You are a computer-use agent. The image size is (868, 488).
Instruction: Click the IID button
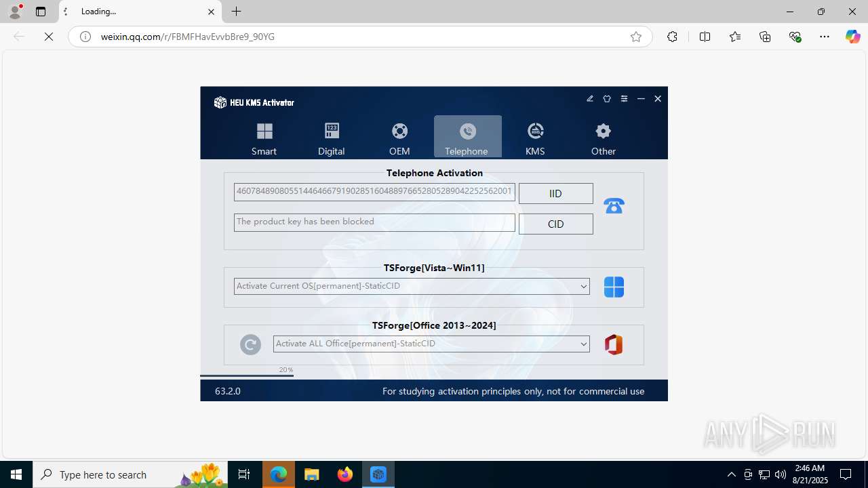click(555, 193)
